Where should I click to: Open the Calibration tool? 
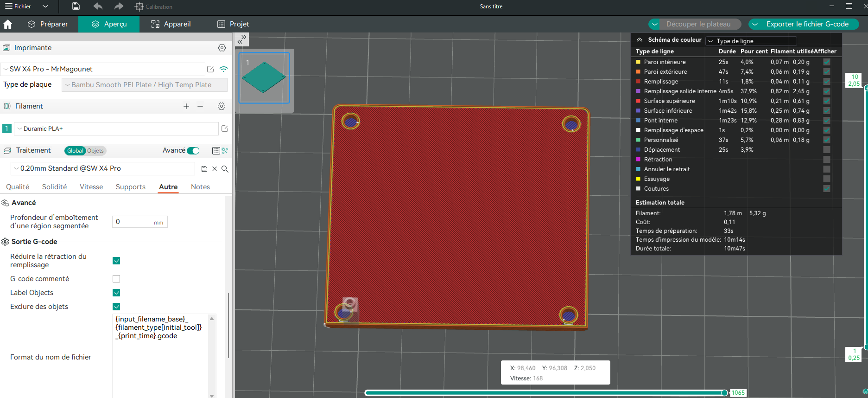(153, 6)
